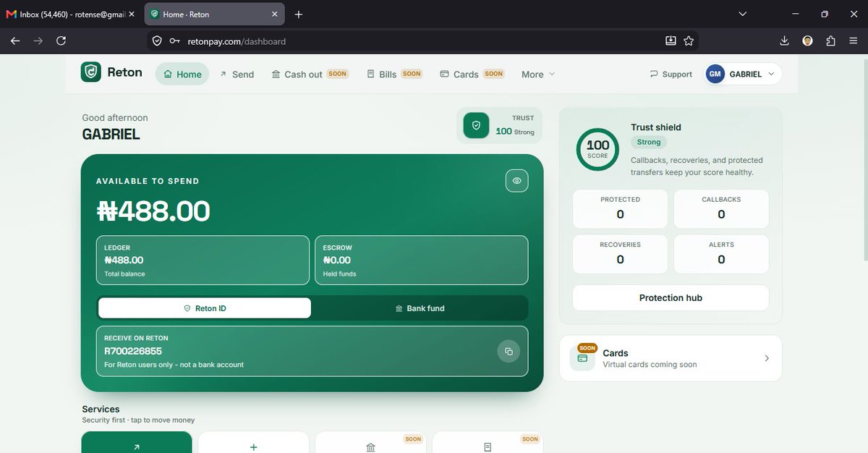Hide the available balance with eye icon
The height and width of the screenshot is (453, 868).
coord(516,181)
